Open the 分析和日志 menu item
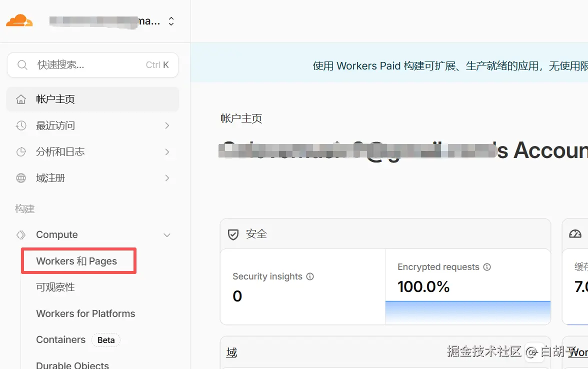Viewport: 588px width, 369px height. tap(92, 152)
